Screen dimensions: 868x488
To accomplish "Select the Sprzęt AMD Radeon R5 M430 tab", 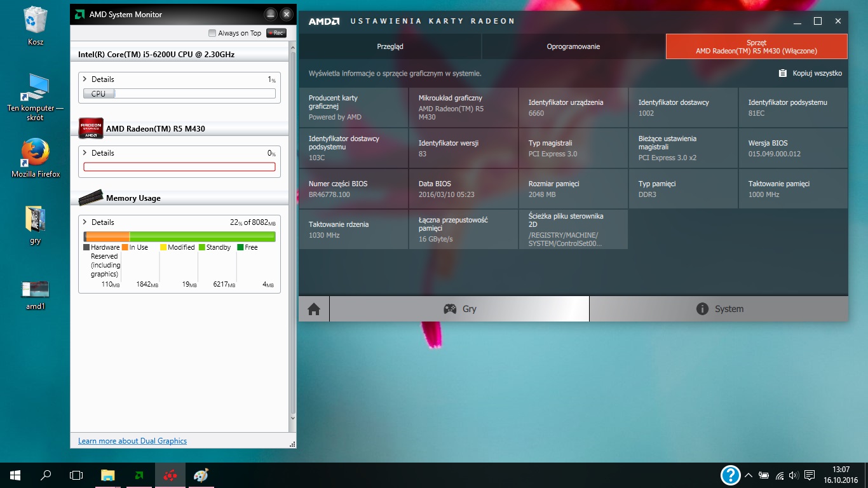I will point(756,46).
